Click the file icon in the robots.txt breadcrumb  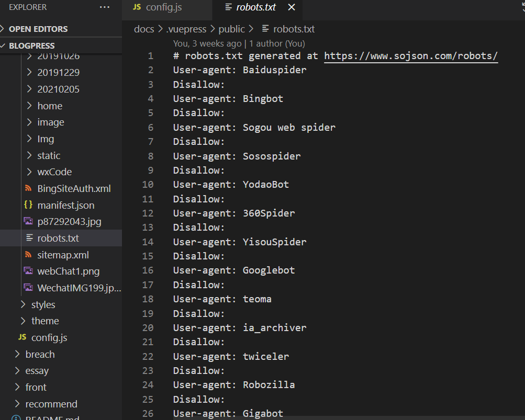265,29
